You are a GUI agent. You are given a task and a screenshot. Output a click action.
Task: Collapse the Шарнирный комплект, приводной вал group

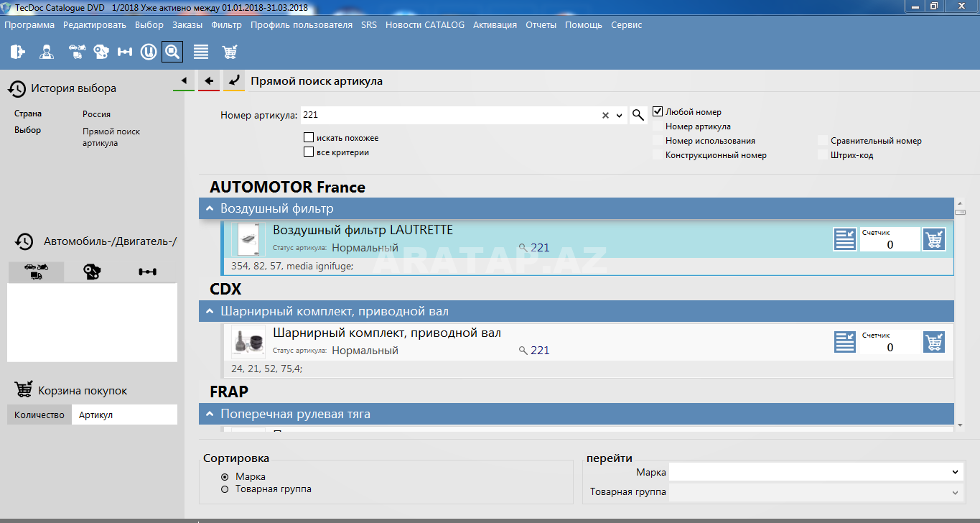click(x=210, y=312)
